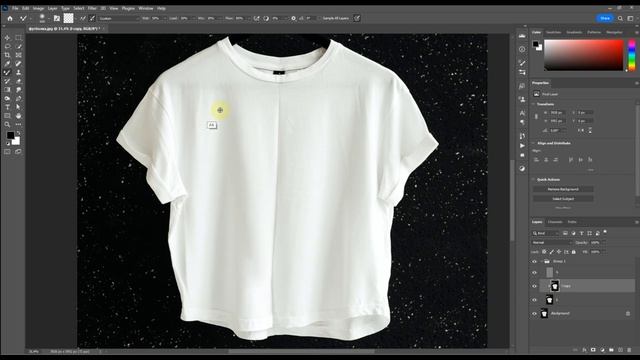Click the Width input field in Transform
The image size is (640, 360).
(557, 112)
